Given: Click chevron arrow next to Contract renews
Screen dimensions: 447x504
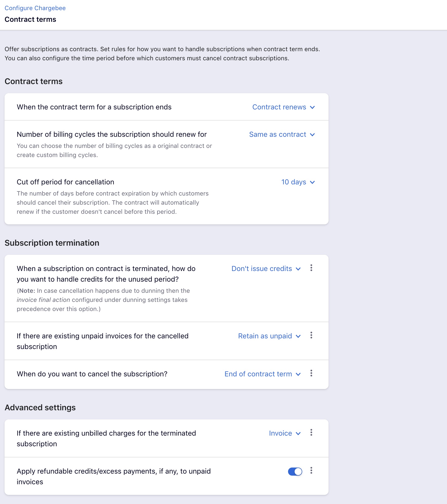Looking at the screenshot, I should click(x=312, y=107).
